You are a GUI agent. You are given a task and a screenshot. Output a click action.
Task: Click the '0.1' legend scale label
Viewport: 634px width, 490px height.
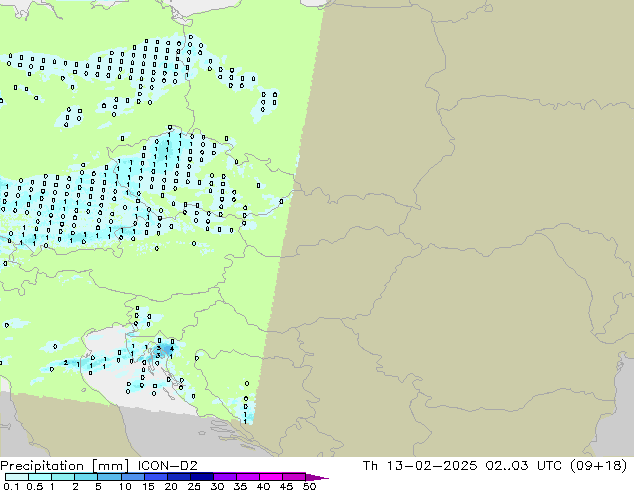(11, 486)
